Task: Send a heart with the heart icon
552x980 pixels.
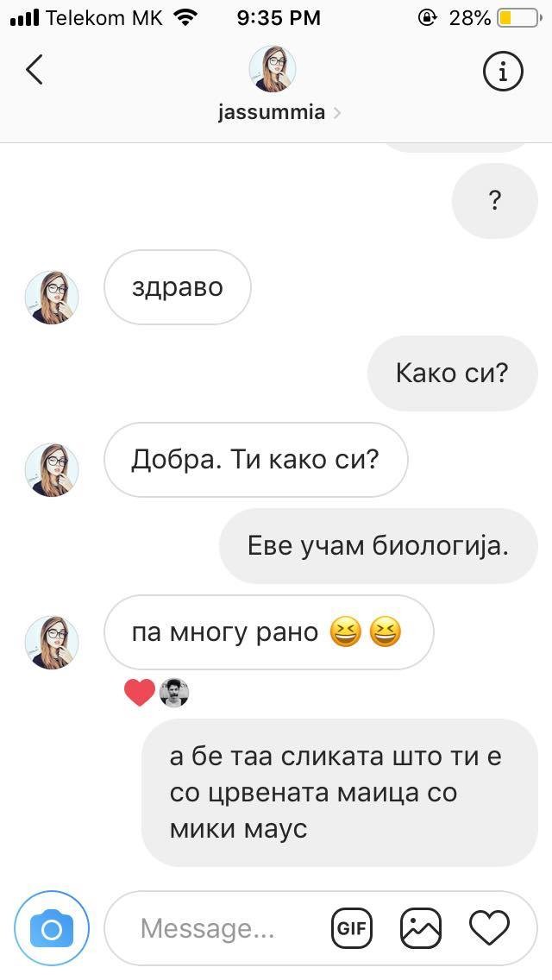Action: (x=490, y=928)
